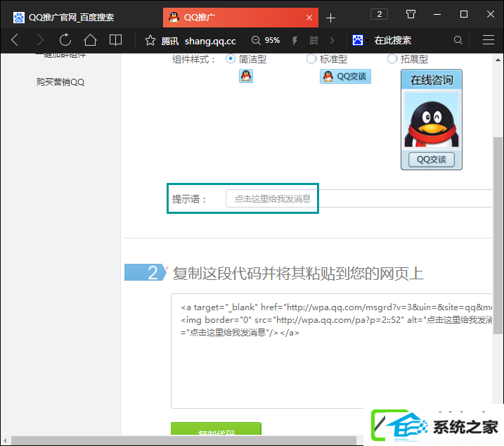Open the reading mode book icon

(x=115, y=40)
